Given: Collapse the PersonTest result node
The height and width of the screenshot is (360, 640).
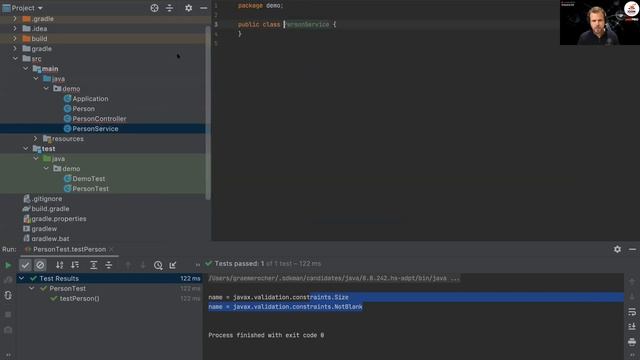Looking at the screenshot, I should (32, 288).
